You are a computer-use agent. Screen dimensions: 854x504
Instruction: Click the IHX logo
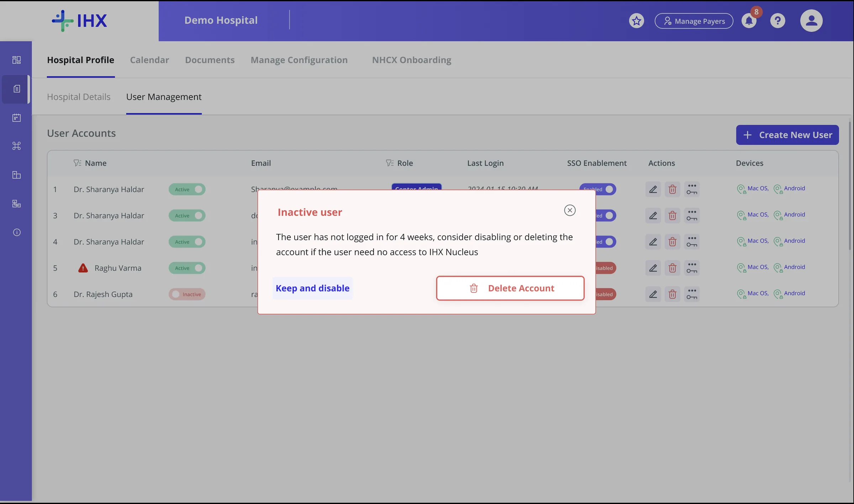79,21
